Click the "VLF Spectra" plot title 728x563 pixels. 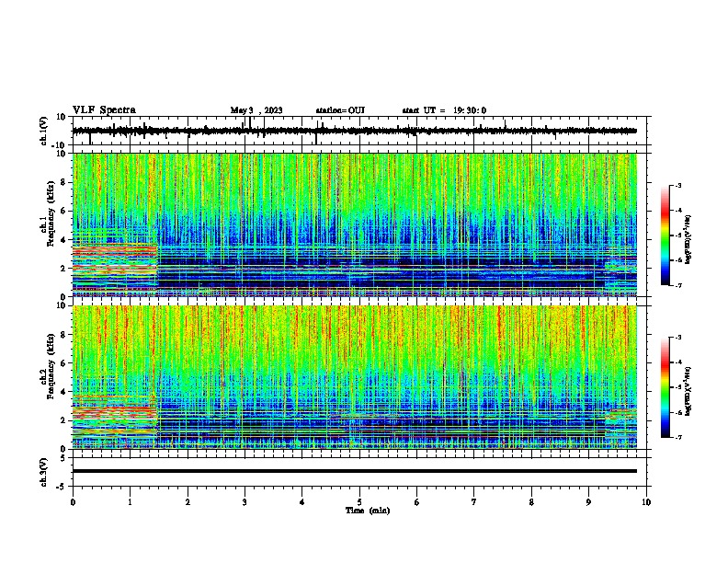104,110
